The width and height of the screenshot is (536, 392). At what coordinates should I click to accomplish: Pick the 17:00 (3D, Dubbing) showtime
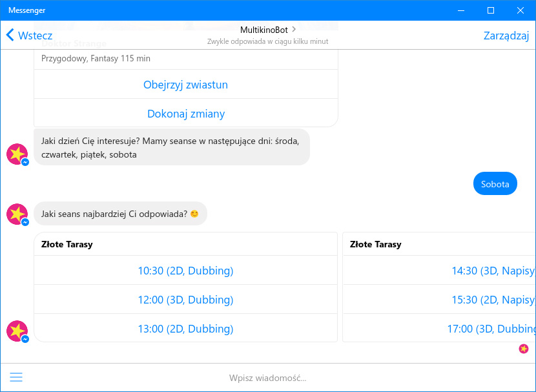click(439, 329)
